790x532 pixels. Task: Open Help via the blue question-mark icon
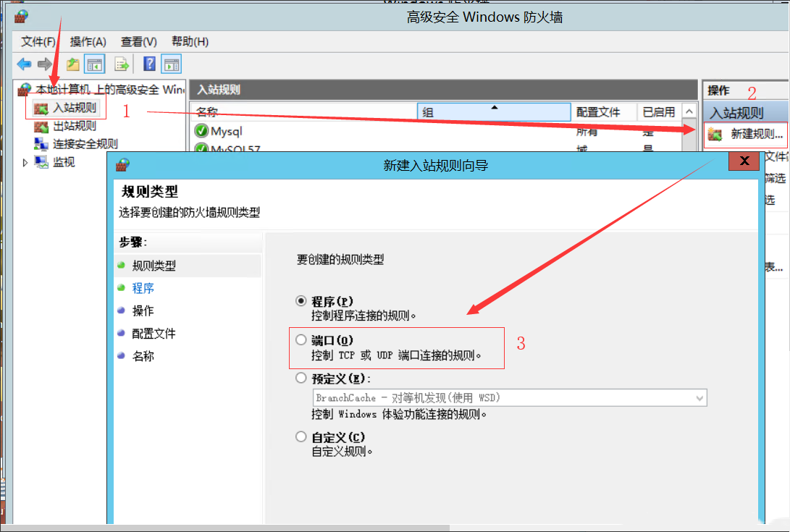point(149,64)
